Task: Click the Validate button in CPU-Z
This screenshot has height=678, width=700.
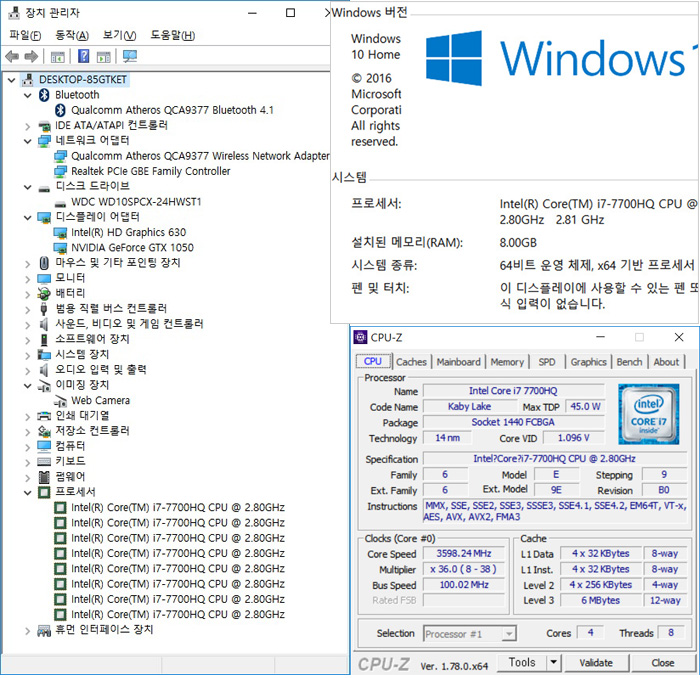Action: pos(596,663)
